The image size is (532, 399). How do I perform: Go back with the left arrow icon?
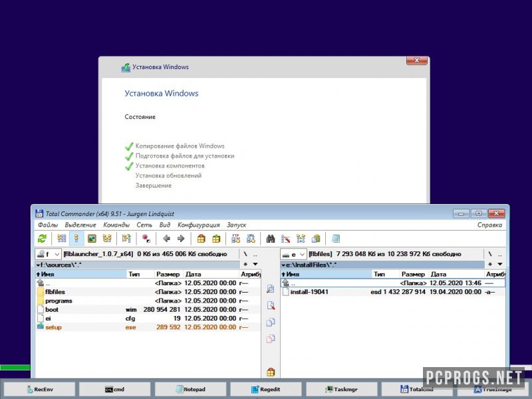tap(166, 239)
